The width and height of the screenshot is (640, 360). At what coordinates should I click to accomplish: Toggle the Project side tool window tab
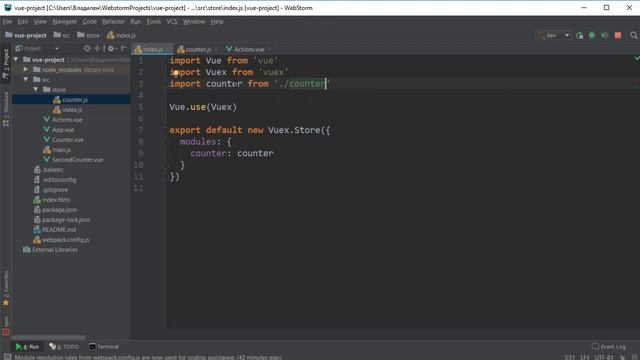click(x=6, y=64)
